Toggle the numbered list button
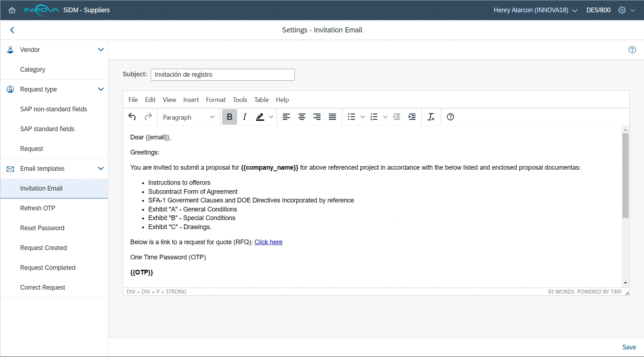The image size is (644, 357). 374,117
